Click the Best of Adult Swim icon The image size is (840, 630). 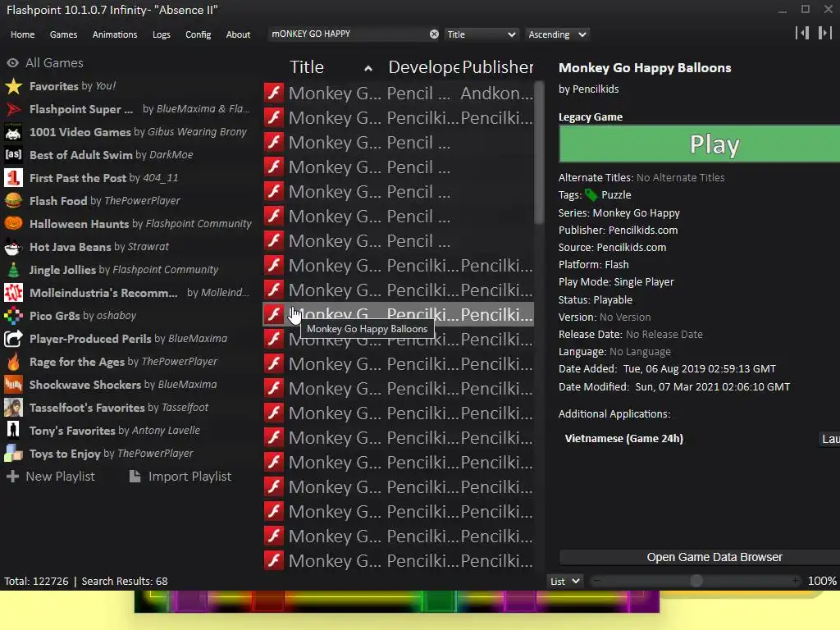pos(13,155)
